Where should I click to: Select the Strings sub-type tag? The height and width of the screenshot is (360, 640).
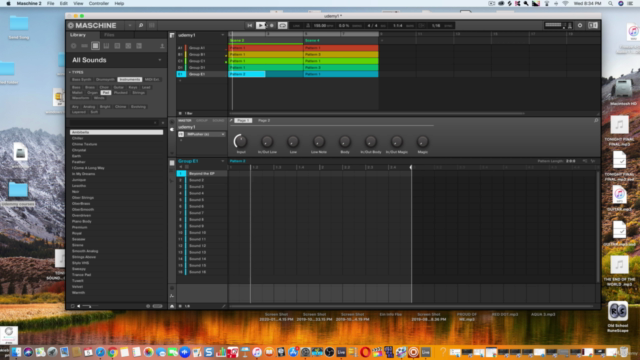point(138,93)
